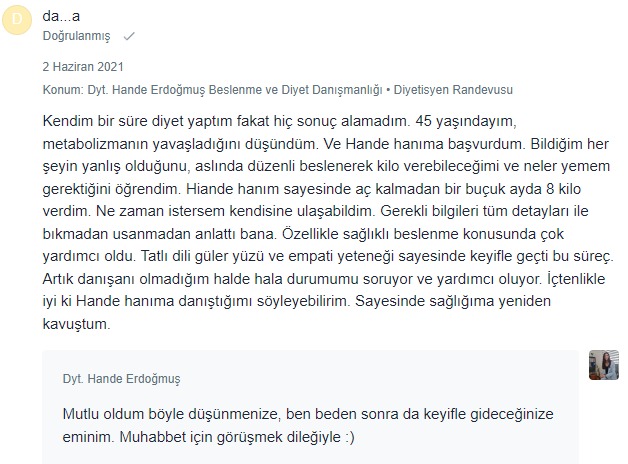The width and height of the screenshot is (628, 464).
Task: Select the reviewer name "da...a"
Action: point(61,16)
